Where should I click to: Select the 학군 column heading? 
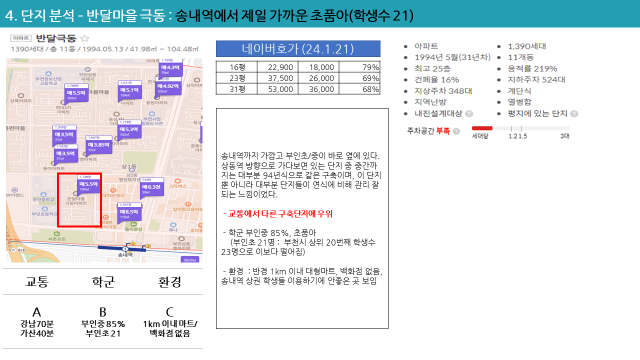pyautogui.click(x=103, y=282)
